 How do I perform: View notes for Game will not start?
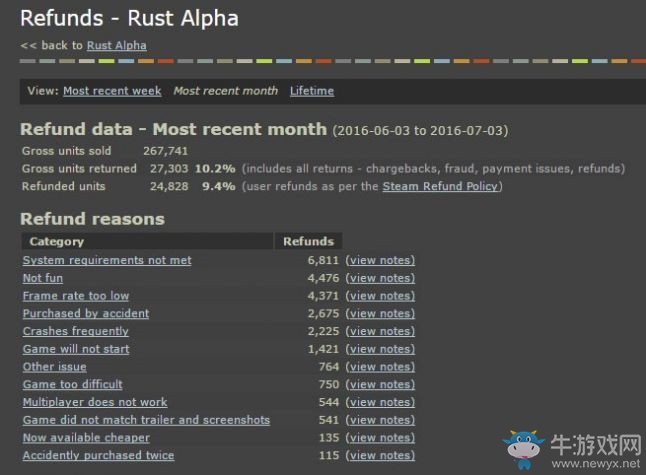tap(380, 349)
